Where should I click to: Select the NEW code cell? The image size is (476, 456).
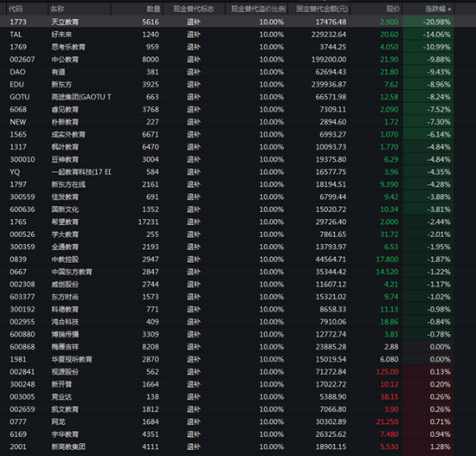pyautogui.click(x=18, y=122)
